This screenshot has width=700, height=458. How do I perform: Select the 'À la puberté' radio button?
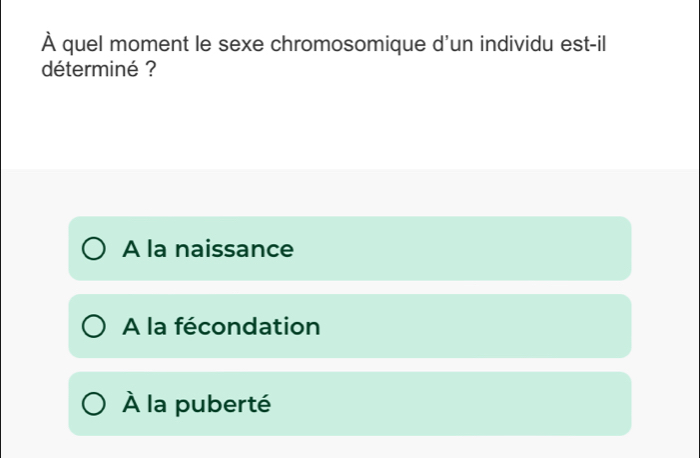pyautogui.click(x=92, y=404)
